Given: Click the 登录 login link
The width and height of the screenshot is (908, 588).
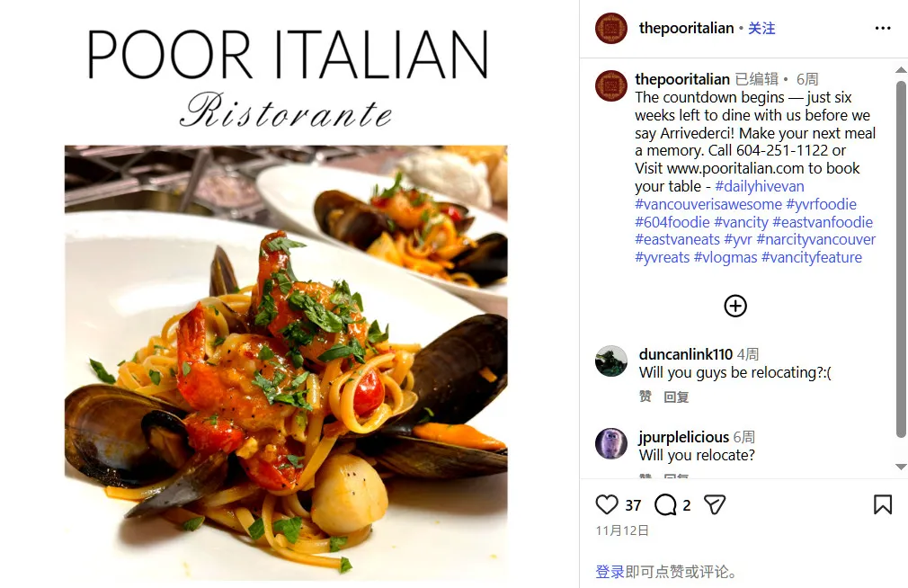Looking at the screenshot, I should click(610, 572).
